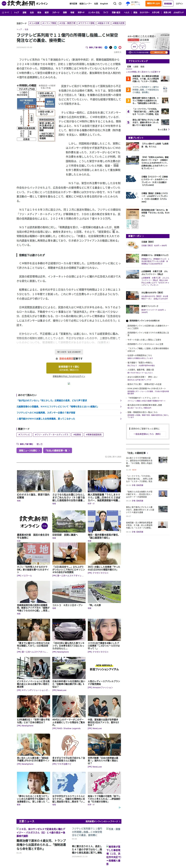The image size is (186, 868).
Task: Select #トランプ関税 trending tag
Action: (49, 23)
